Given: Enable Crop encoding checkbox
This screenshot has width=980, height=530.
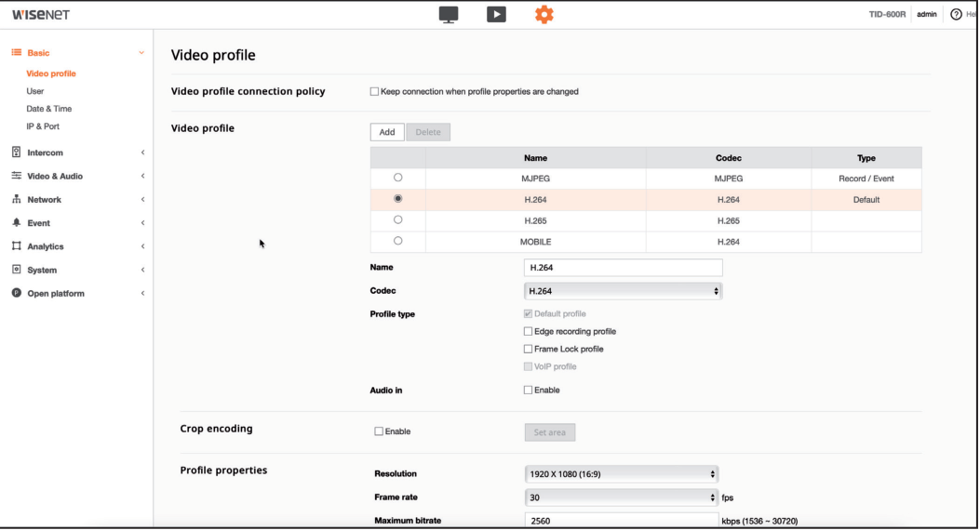Looking at the screenshot, I should coord(379,431).
